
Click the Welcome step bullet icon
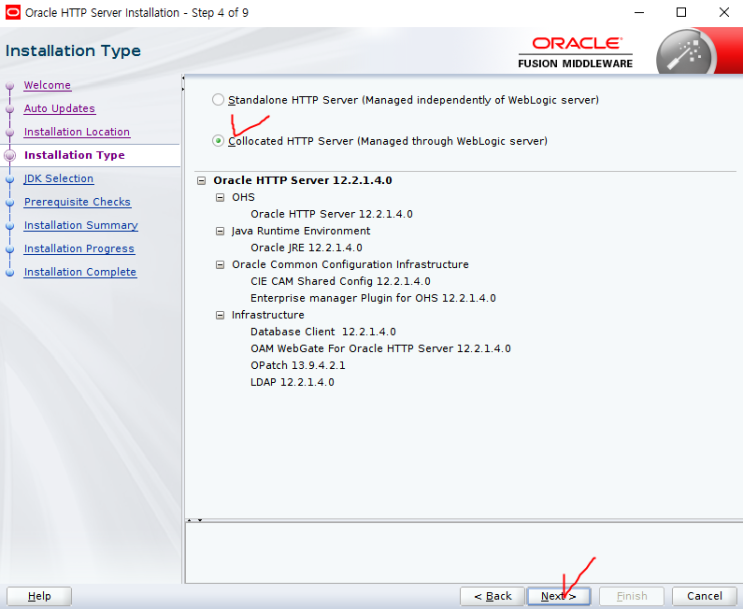point(9,86)
